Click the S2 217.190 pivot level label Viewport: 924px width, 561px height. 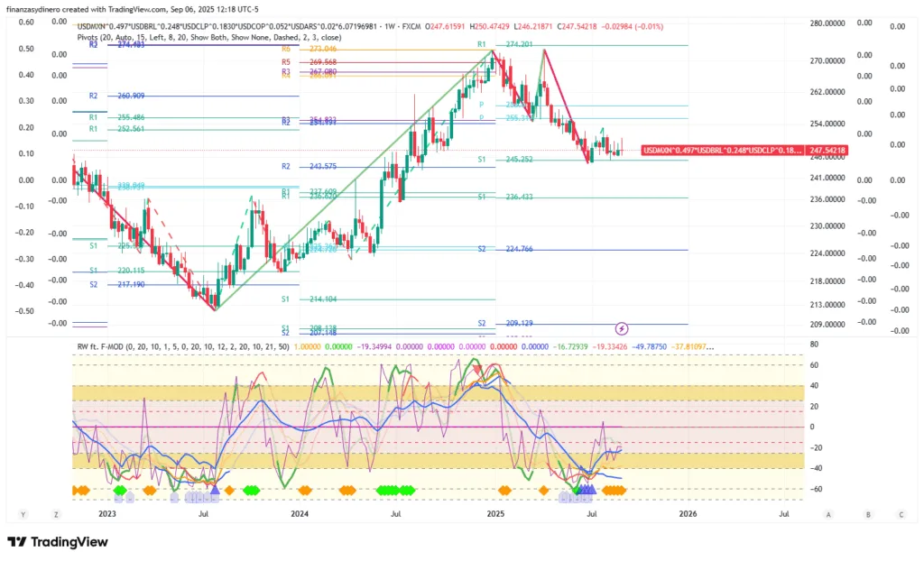116,284
